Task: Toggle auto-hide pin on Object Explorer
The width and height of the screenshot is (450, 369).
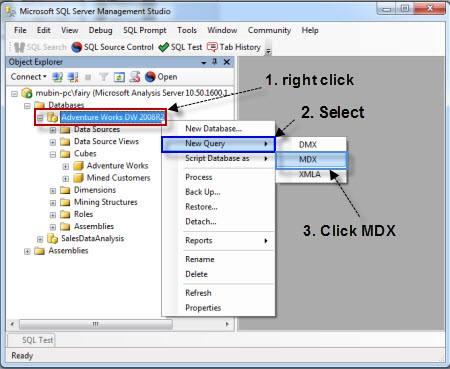Action: (x=214, y=62)
